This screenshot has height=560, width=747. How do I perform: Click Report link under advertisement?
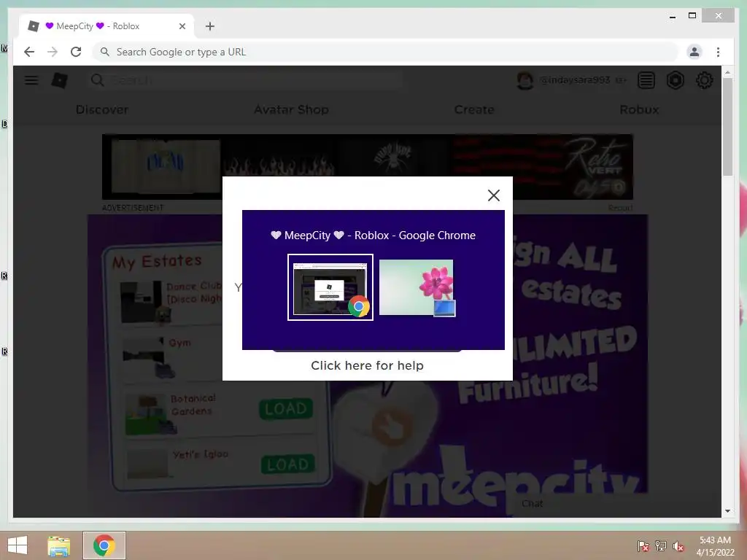click(620, 208)
